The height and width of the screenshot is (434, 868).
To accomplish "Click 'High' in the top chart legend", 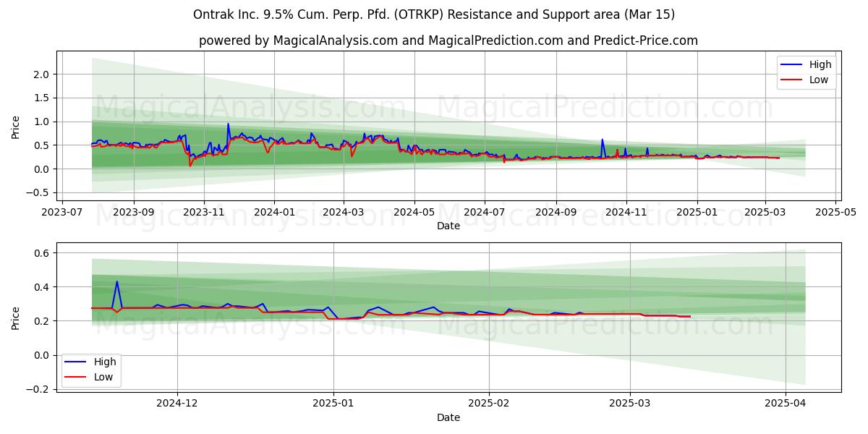I will click(x=820, y=64).
